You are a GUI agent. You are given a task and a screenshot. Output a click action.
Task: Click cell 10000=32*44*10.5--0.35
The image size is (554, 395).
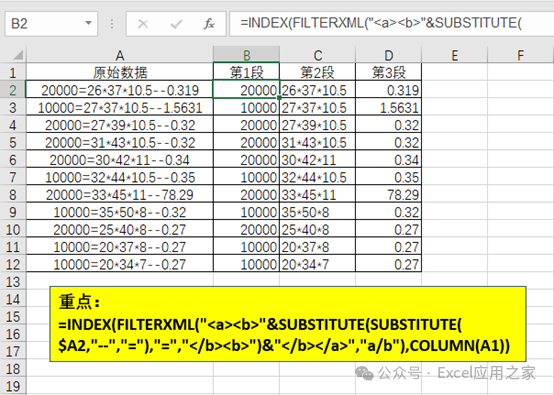(120, 177)
